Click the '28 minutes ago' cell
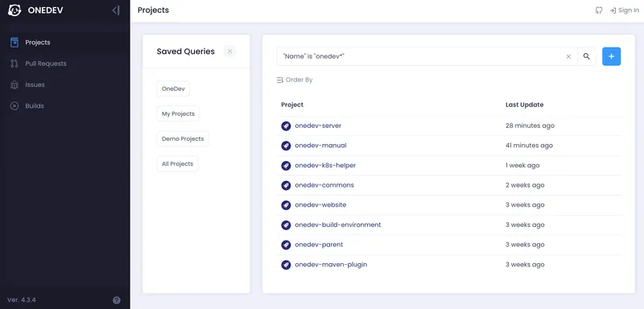 pos(530,126)
